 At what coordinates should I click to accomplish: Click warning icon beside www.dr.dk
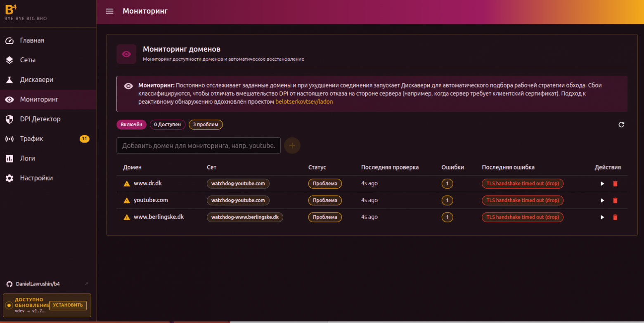tap(127, 184)
